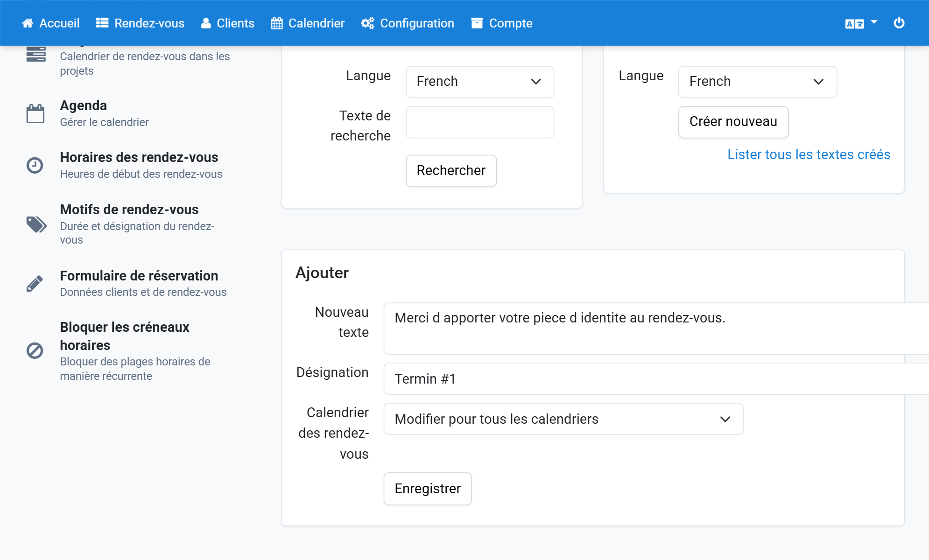Viewport: 929px width, 560px height.
Task: Click the Désignation field containing Termin #1
Action: pos(656,379)
